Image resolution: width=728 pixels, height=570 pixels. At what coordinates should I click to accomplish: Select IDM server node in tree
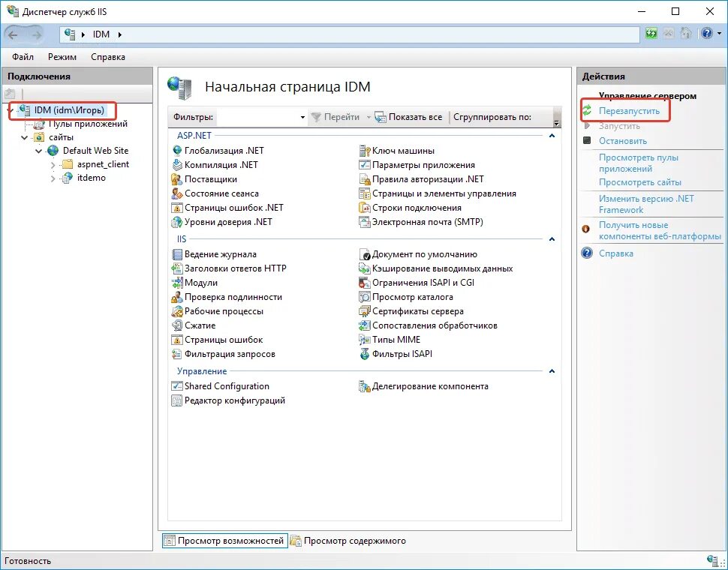click(69, 110)
